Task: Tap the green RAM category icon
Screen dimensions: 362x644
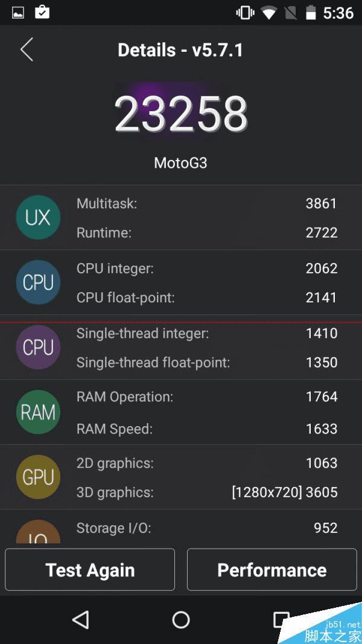Action: pos(38,412)
